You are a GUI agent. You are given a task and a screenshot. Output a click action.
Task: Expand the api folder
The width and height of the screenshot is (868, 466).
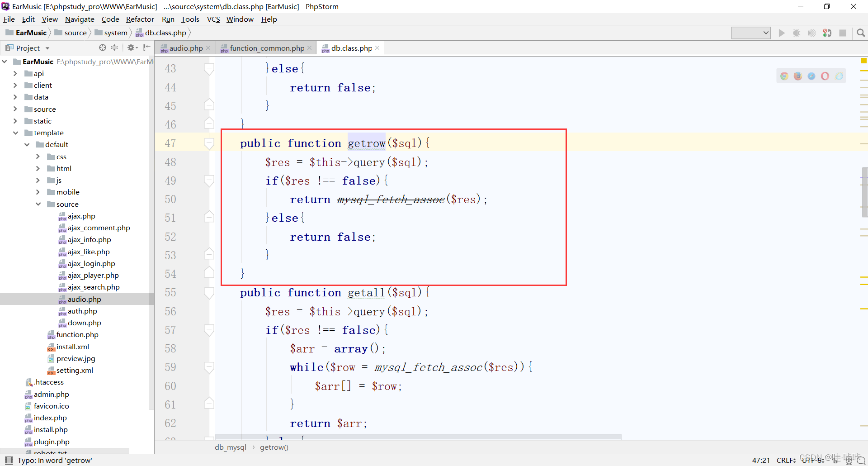tap(15, 73)
